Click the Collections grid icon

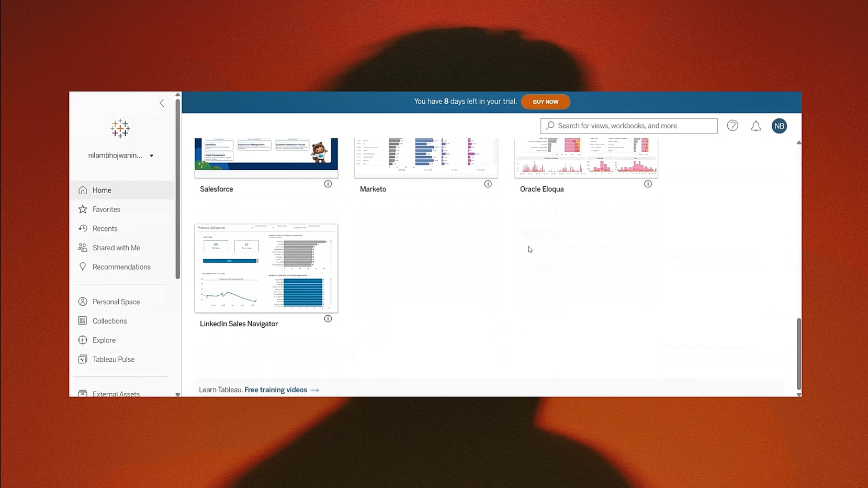coord(83,321)
